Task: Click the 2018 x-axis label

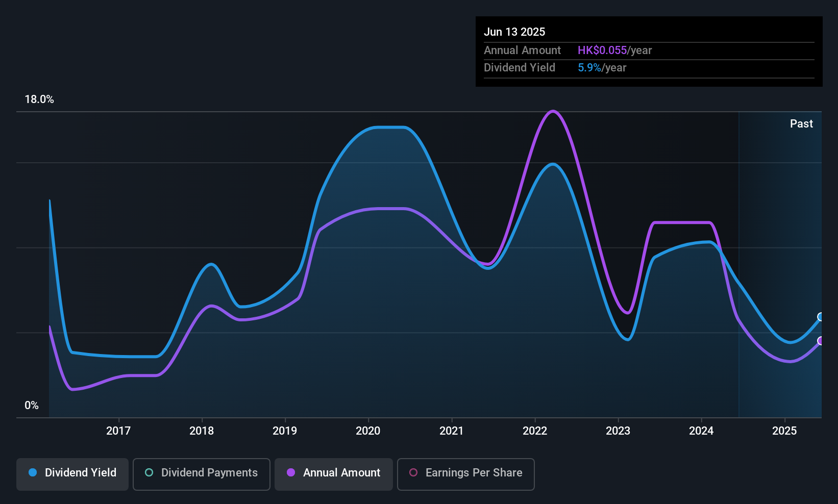Action: pos(202,431)
